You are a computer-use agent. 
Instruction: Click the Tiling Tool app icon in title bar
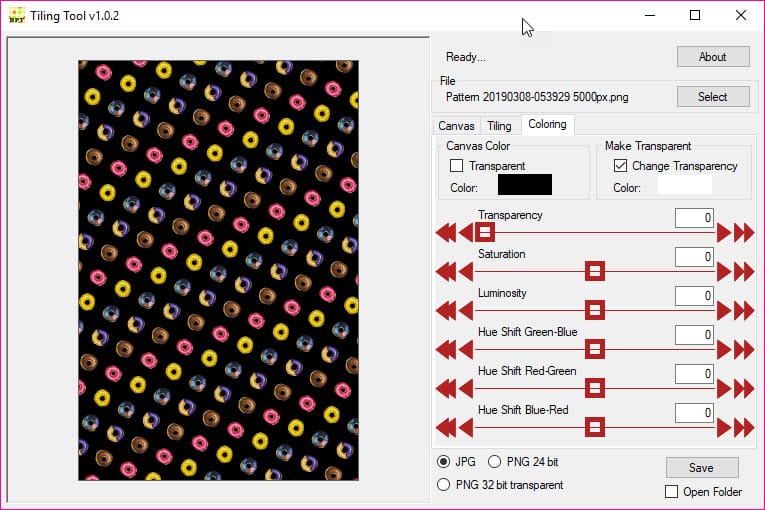[17, 15]
